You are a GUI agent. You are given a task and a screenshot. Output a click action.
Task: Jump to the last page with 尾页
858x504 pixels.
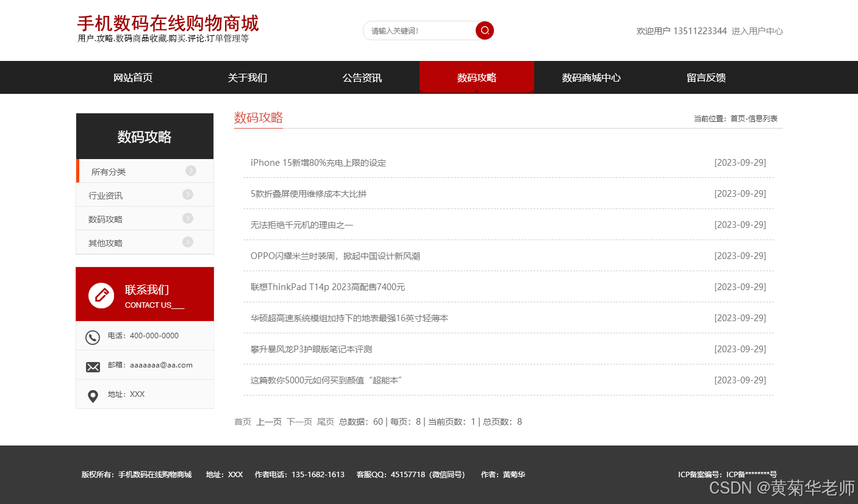(326, 422)
